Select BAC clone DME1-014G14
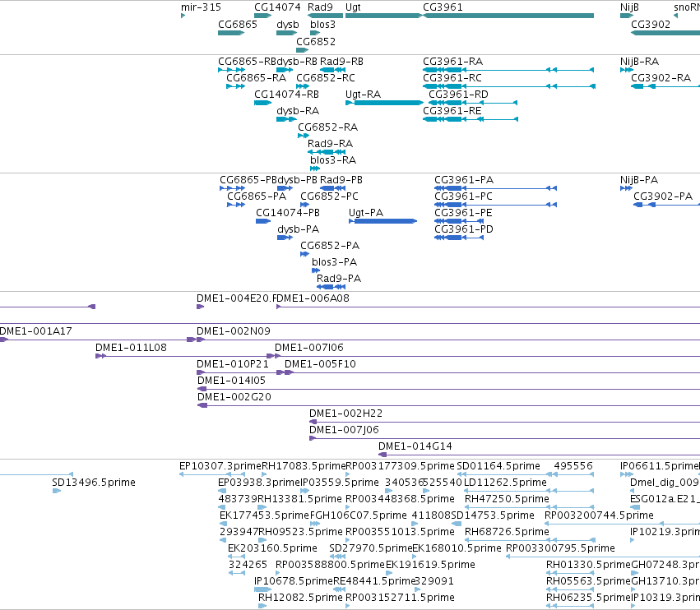 point(415,446)
